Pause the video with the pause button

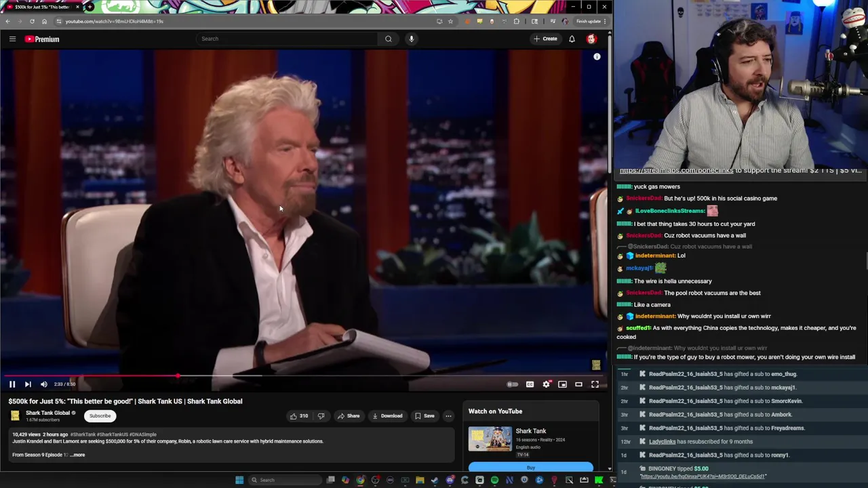click(x=12, y=384)
